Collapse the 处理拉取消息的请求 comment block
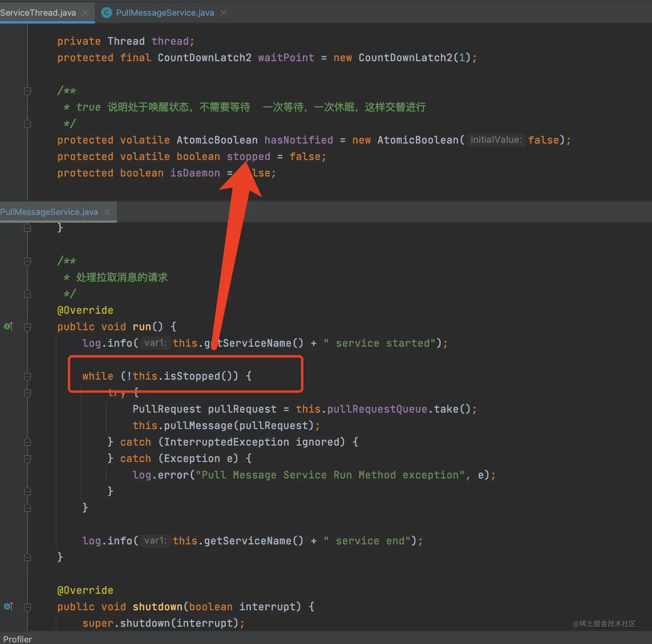The height and width of the screenshot is (644, 652). [27, 261]
